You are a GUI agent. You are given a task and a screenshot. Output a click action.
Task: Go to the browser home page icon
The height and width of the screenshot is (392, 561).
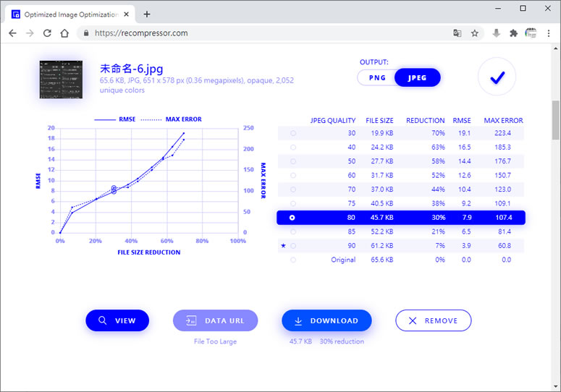coord(64,33)
